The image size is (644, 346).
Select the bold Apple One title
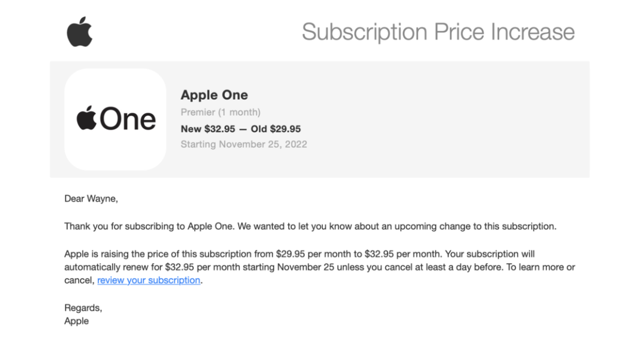(x=214, y=95)
